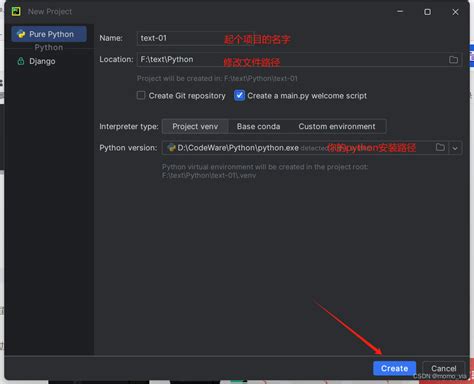Enable Create Git repository checkbox
474x384 pixels.
141,95
